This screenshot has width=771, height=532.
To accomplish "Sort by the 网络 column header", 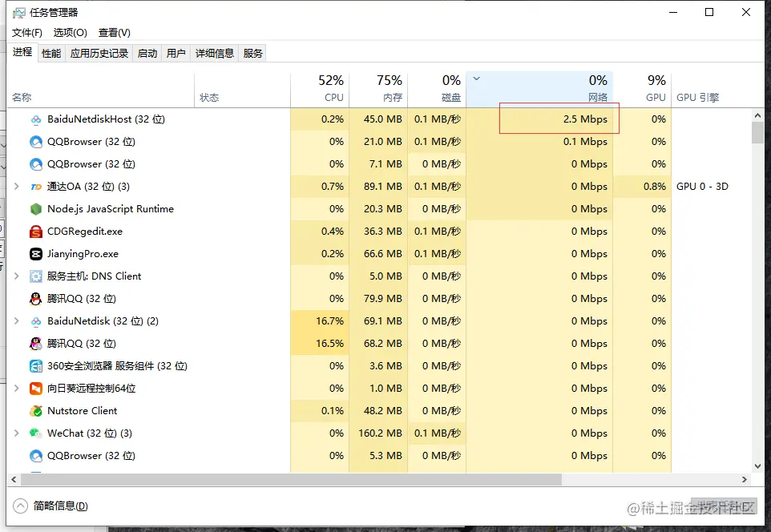I will (x=539, y=90).
